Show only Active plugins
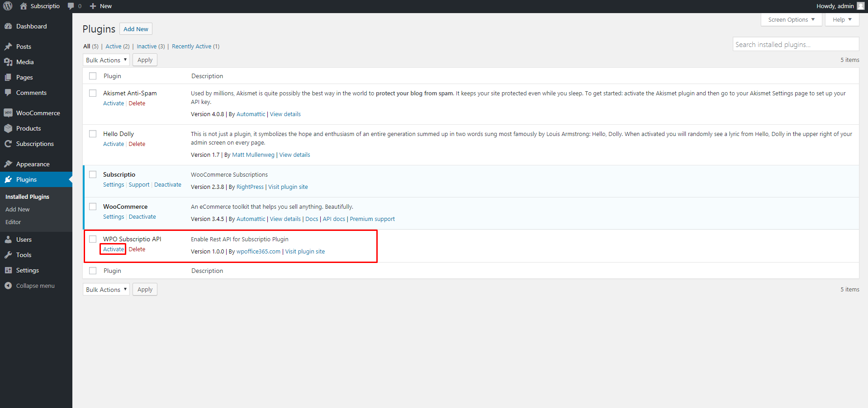 [x=114, y=46]
